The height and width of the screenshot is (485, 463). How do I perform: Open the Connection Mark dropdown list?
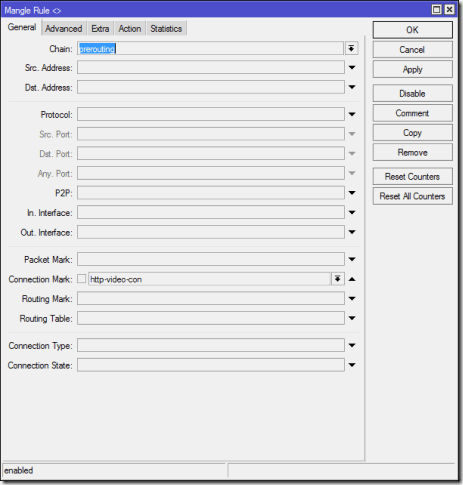(337, 279)
